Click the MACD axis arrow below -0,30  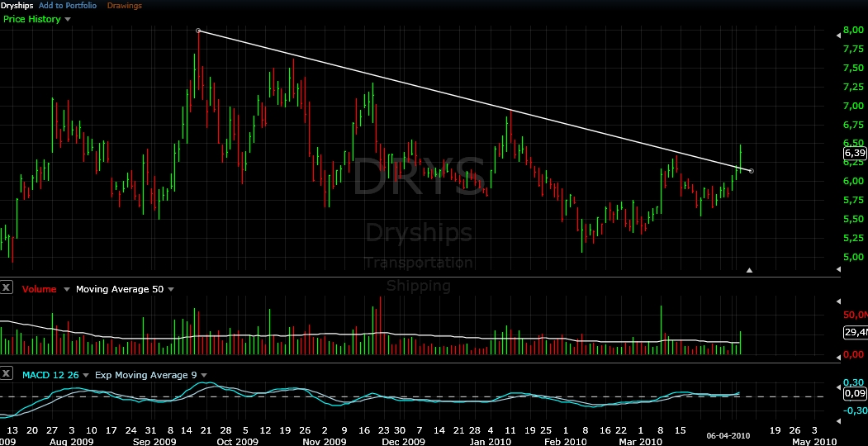838,422
